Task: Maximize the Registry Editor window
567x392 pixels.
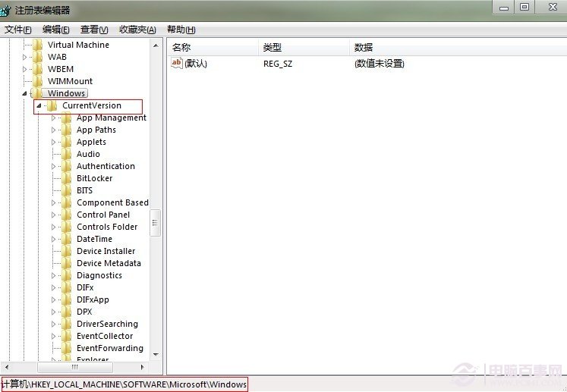Action: [x=524, y=8]
